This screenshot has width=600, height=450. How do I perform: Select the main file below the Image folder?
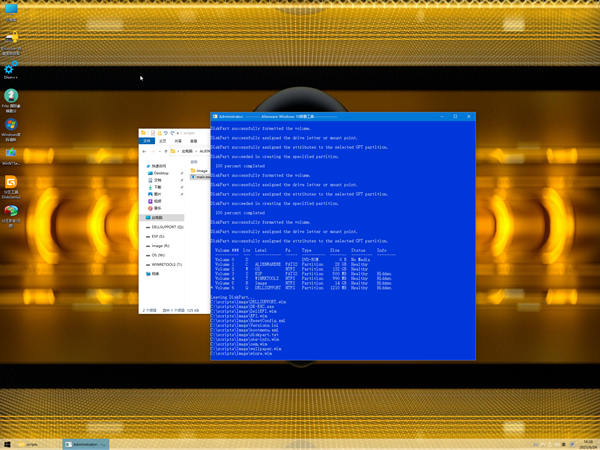200,177
